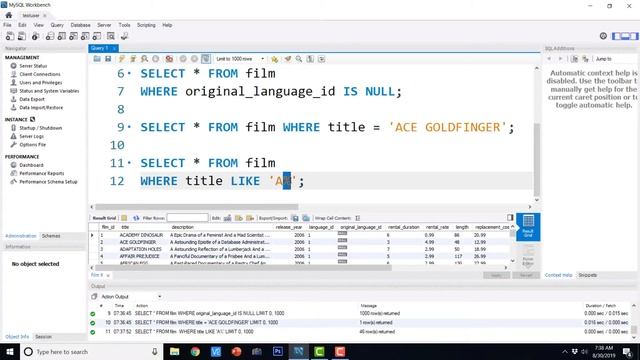Viewport: 640px width, 360px height.
Task: Toggle the autocommit mode button
Action: [206, 59]
